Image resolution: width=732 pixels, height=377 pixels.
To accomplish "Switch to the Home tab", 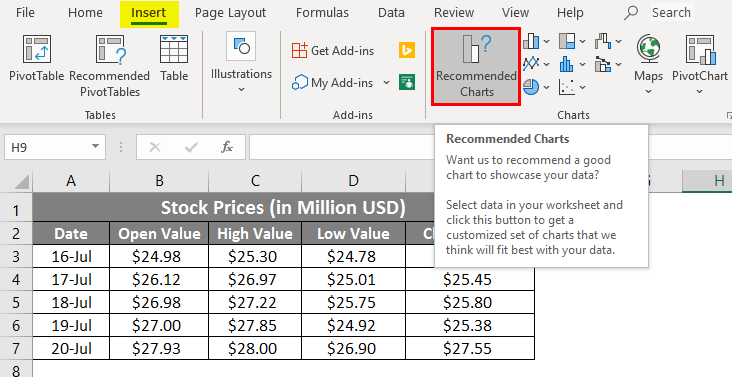I will pos(85,13).
